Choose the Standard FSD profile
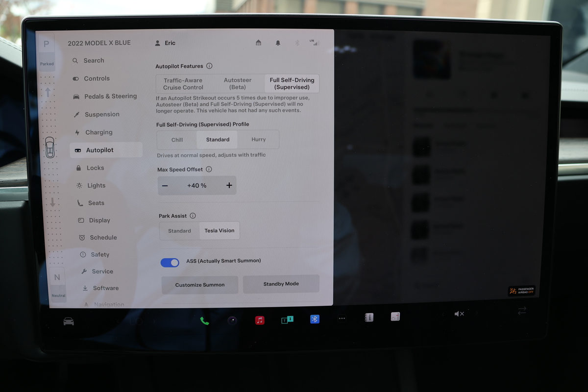 [x=218, y=140]
